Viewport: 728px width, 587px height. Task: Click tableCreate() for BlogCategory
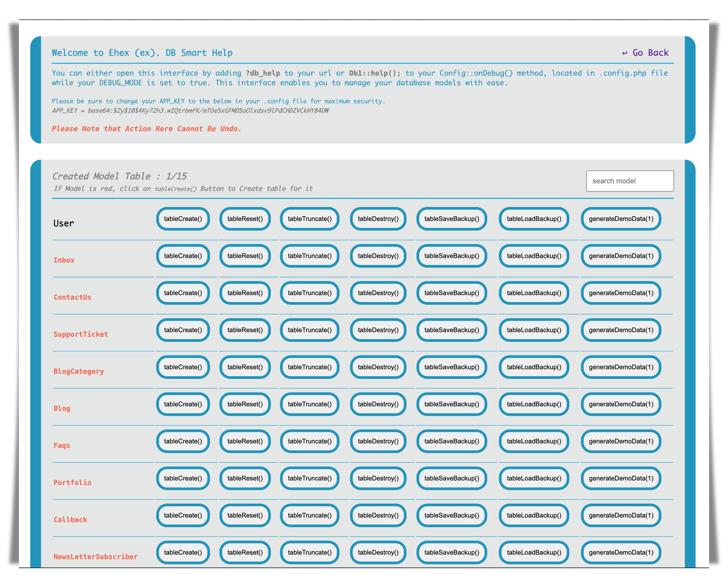(183, 367)
